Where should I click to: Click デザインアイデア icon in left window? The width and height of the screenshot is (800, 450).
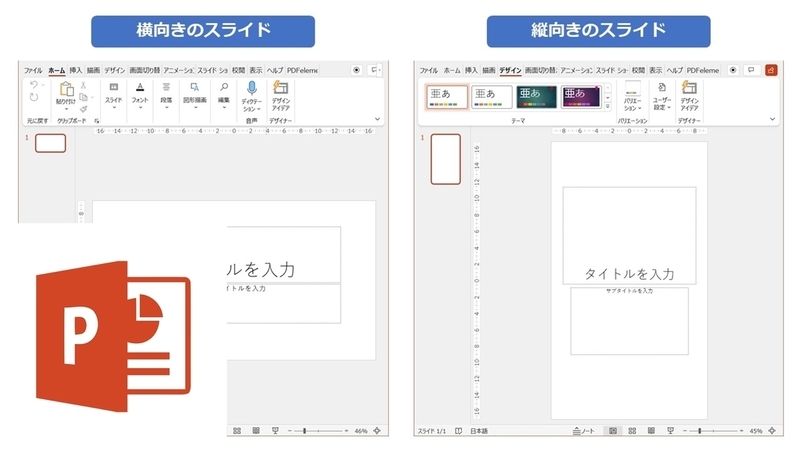click(281, 87)
